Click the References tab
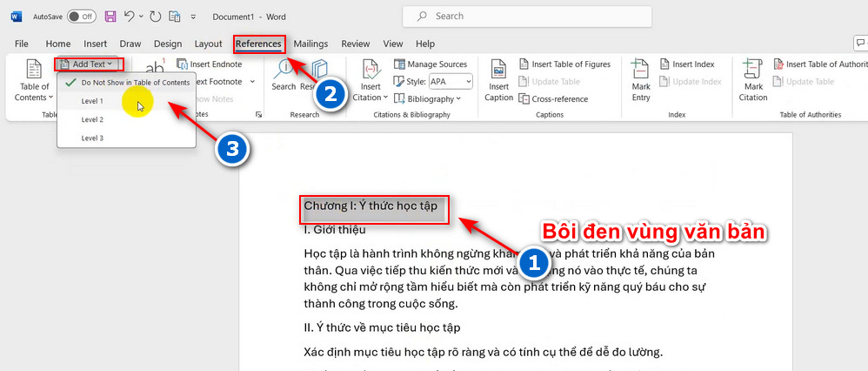The height and width of the screenshot is (371, 868). pyautogui.click(x=258, y=44)
